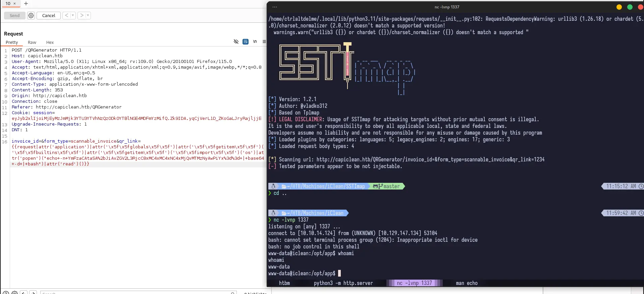Image resolution: width=644 pixels, height=294 pixels.
Task: Select nc -lvnp 1337 terminal tab
Action: pos(415,283)
